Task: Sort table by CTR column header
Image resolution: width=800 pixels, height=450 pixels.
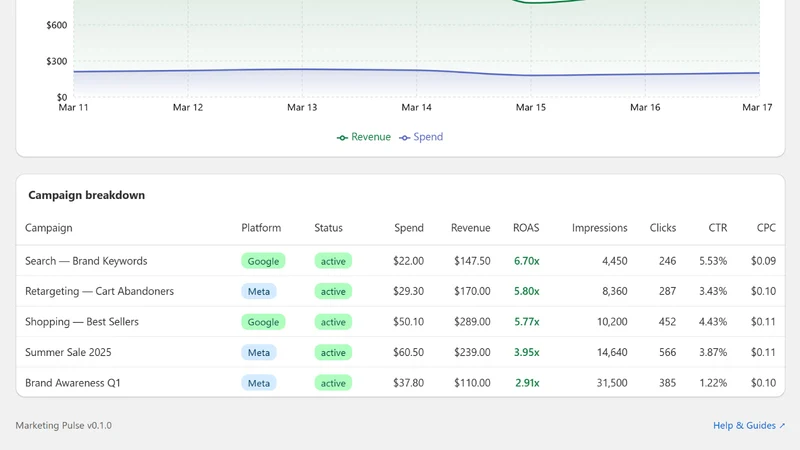Action: click(718, 228)
